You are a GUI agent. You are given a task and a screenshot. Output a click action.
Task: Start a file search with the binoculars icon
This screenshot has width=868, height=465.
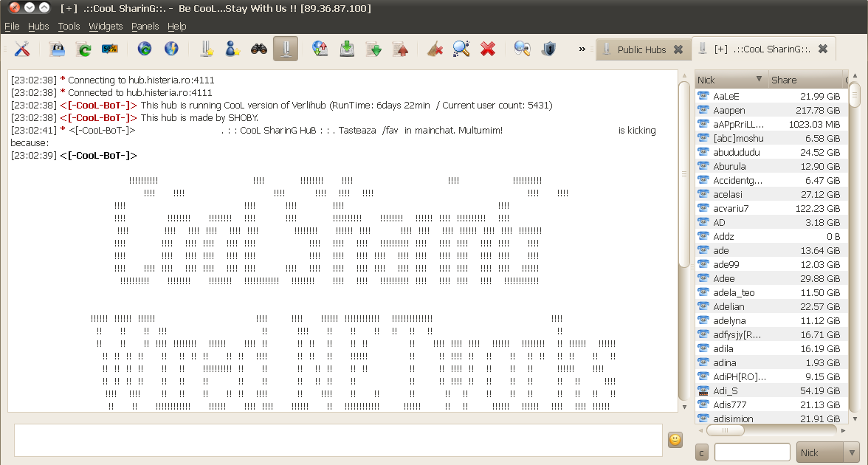coord(258,48)
